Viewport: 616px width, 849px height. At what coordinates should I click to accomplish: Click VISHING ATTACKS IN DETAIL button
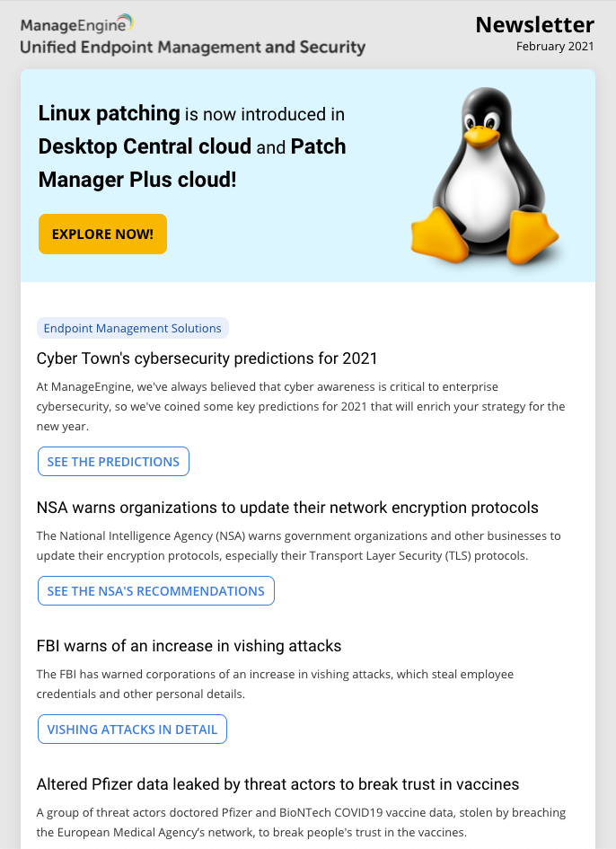pos(132,729)
